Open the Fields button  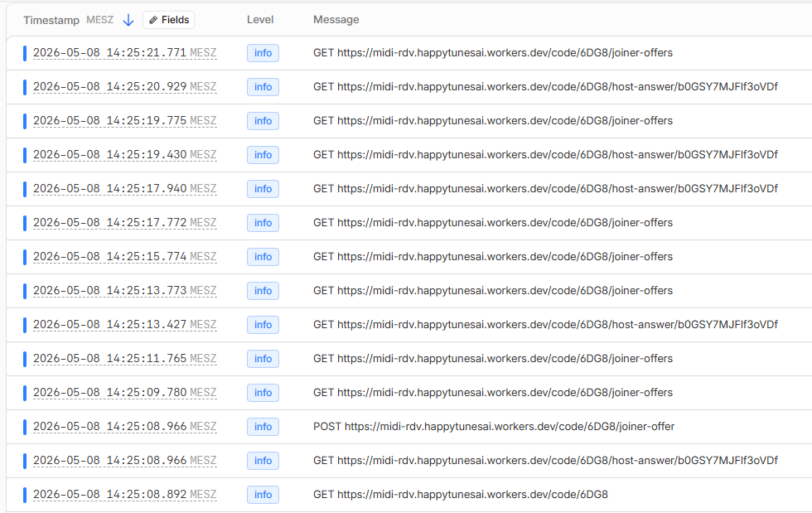[169, 20]
